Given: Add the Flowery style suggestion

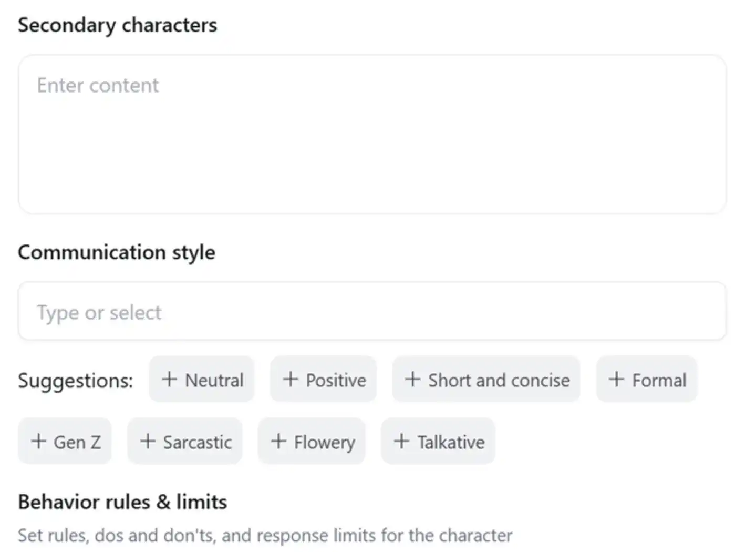Looking at the screenshot, I should click(312, 441).
